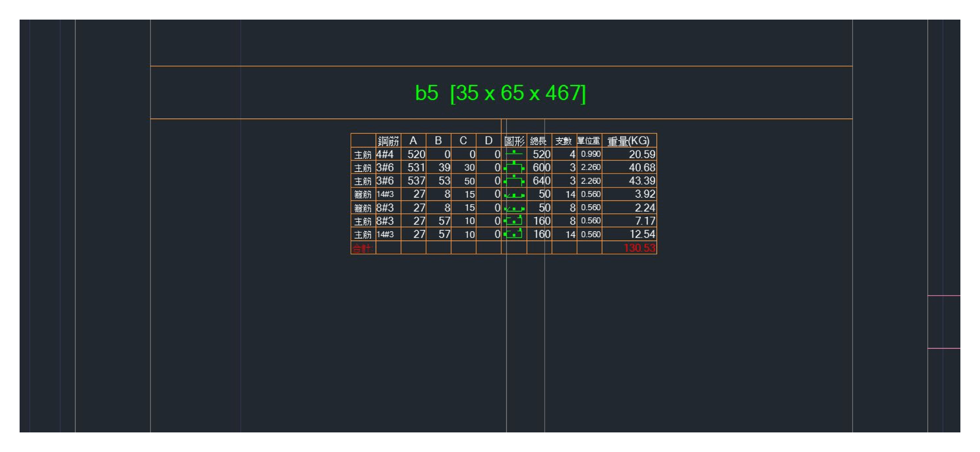This screenshot has height=452, width=980.
Task: Click the column header A
Action: point(413,141)
